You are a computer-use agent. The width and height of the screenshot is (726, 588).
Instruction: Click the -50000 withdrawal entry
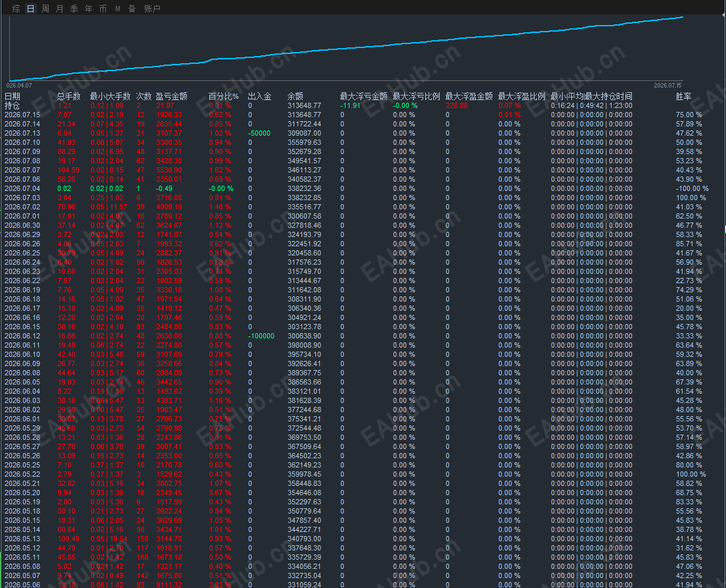[x=259, y=134]
